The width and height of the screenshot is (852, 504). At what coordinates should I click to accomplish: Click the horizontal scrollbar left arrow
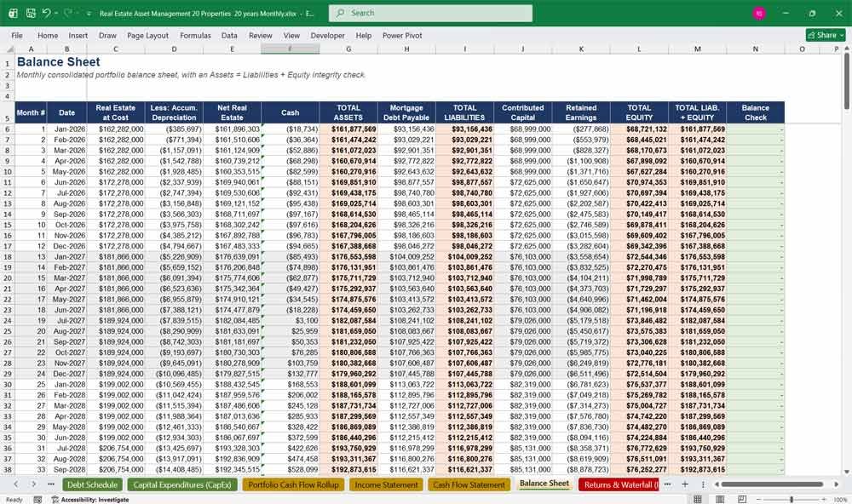717,484
